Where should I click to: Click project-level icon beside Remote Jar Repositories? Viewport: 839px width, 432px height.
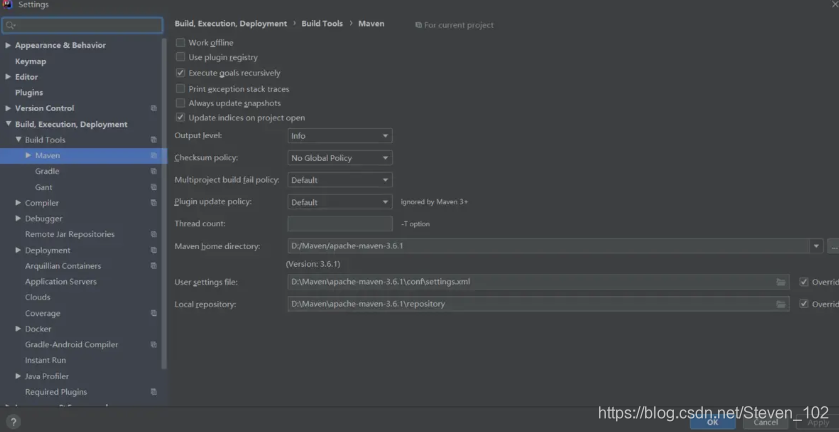[154, 234]
